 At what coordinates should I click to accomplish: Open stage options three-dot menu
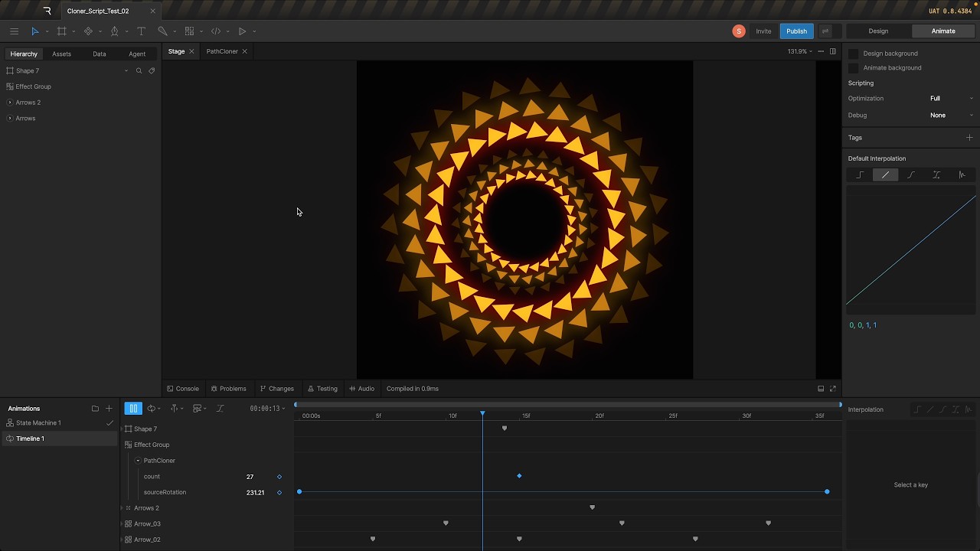point(821,51)
